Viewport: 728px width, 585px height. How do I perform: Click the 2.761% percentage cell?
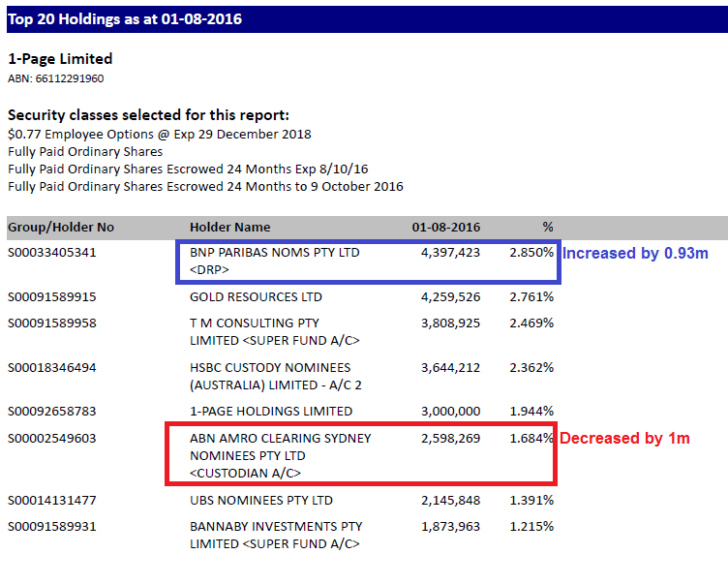pyautogui.click(x=531, y=297)
